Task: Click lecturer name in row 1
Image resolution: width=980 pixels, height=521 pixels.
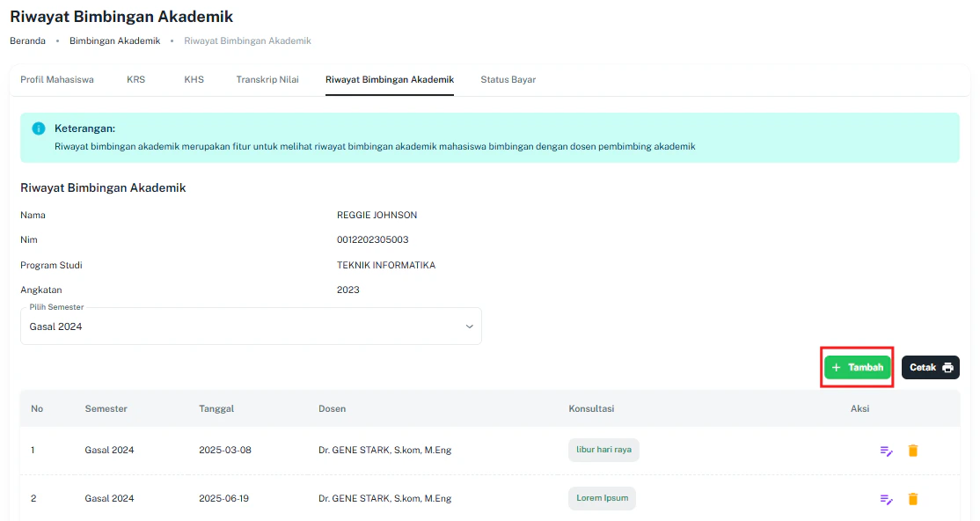Action: [385, 450]
